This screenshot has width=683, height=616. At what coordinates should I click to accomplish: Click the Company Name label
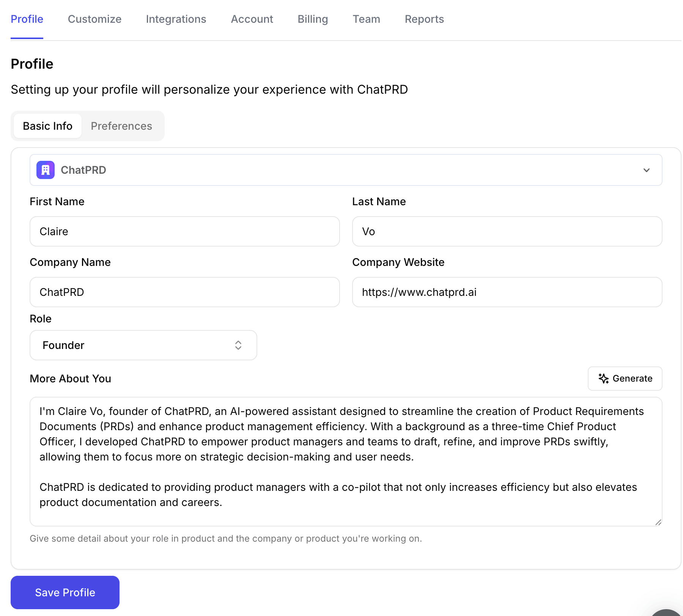[x=70, y=262]
